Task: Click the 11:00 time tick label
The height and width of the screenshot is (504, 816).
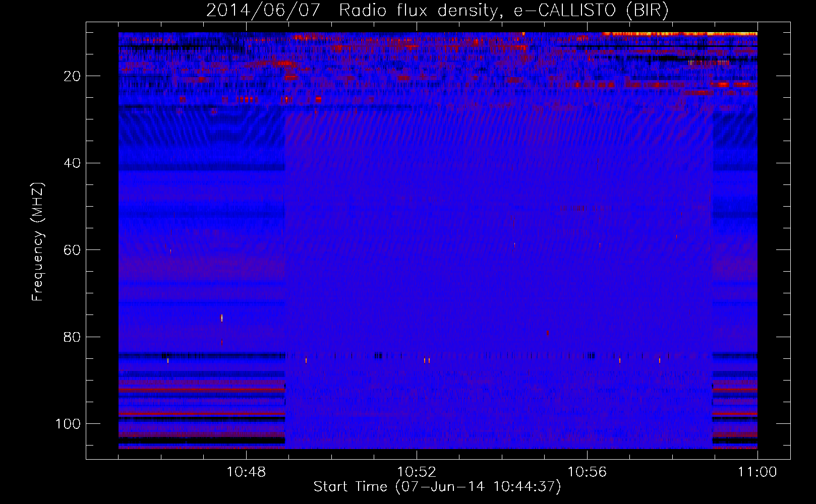Action: click(x=757, y=472)
